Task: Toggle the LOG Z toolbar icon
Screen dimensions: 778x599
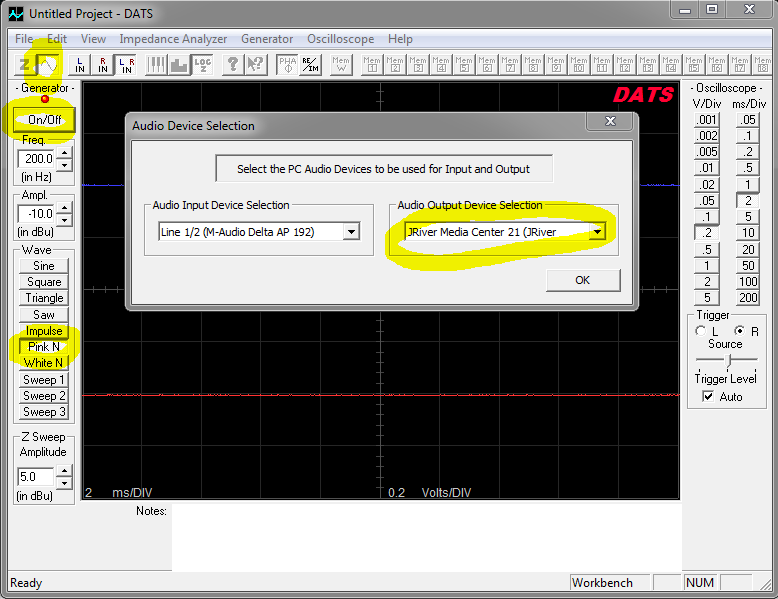Action: [x=202, y=65]
